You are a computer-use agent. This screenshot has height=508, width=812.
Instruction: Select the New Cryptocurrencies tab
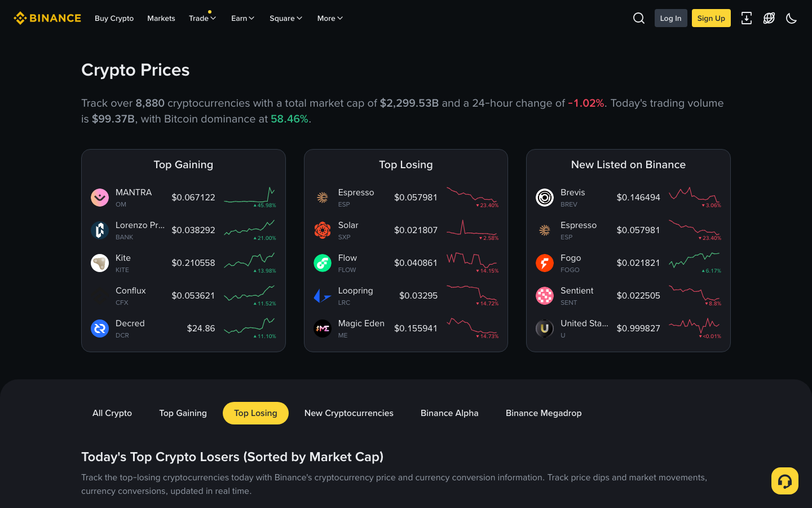[x=348, y=413]
